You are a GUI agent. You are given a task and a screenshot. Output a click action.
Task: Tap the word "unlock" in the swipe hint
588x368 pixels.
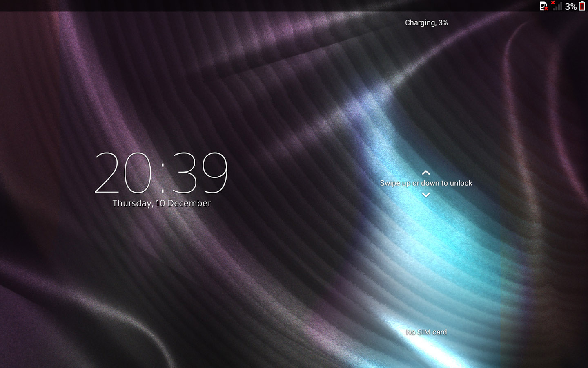(x=461, y=183)
